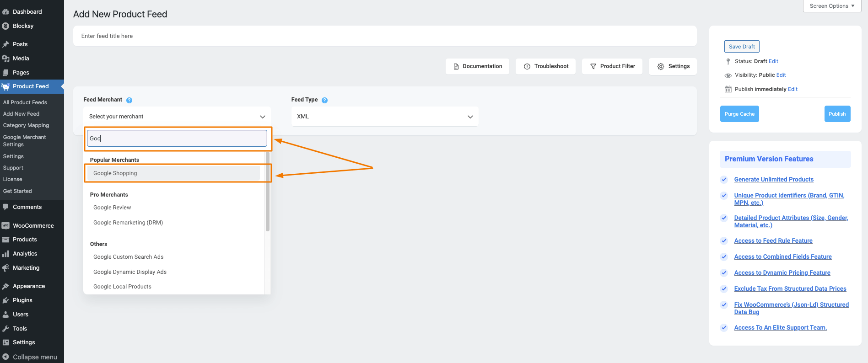
Task: Click the Documentation file icon
Action: pos(456,67)
